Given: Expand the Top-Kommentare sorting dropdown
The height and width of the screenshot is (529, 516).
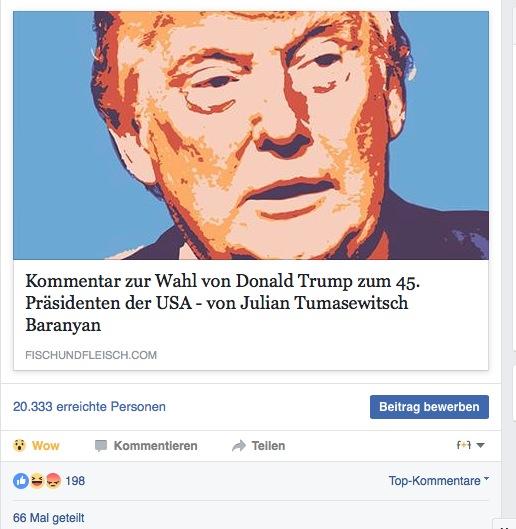Looking at the screenshot, I should (438, 481).
